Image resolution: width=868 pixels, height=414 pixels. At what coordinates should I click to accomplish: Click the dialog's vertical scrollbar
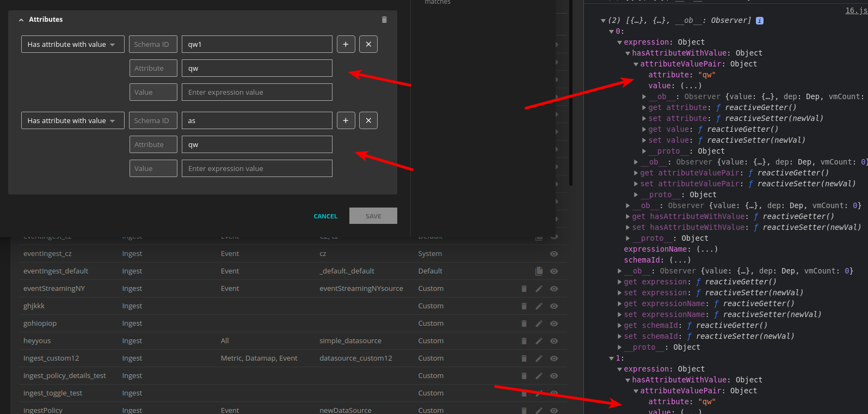point(570,93)
